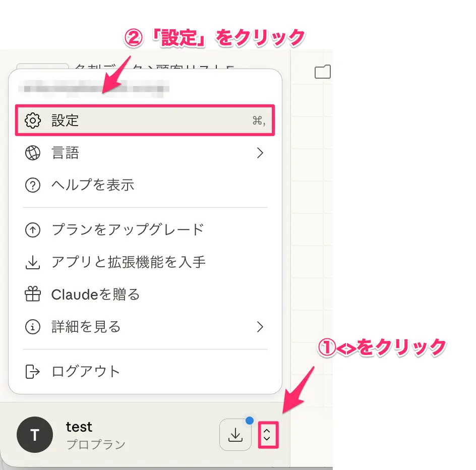This screenshot has width=476, height=470.
Task: Click the info icon next to 詳細を見る
Action: click(x=32, y=327)
